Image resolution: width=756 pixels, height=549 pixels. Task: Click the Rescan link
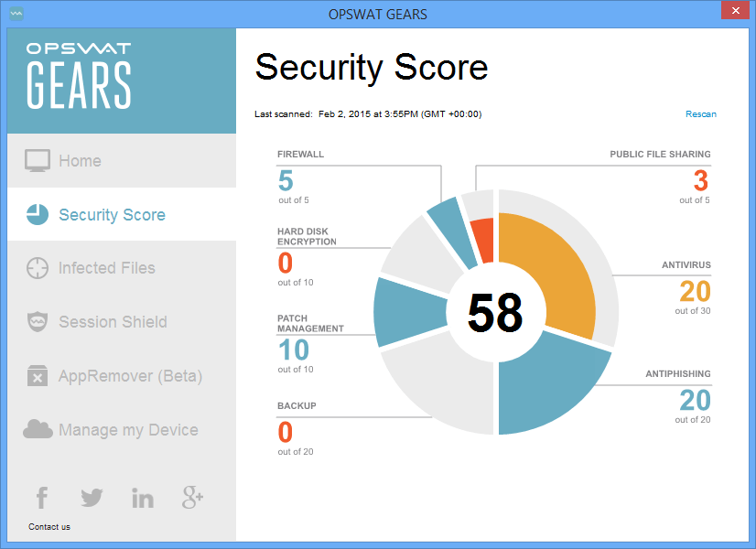pos(700,114)
